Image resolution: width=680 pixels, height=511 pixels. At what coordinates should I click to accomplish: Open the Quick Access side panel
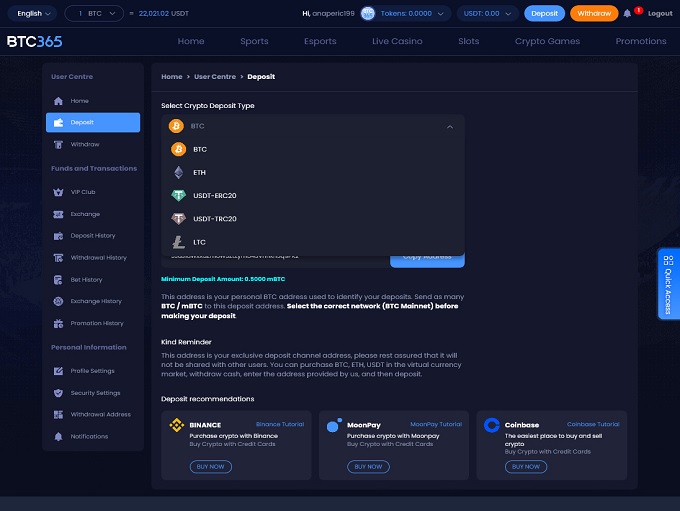pos(667,283)
